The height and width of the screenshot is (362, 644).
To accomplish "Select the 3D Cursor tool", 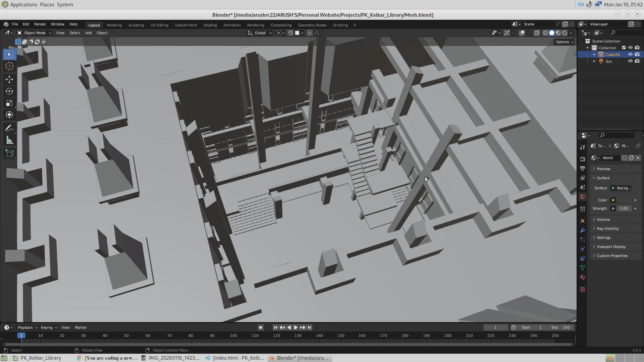I will click(9, 66).
